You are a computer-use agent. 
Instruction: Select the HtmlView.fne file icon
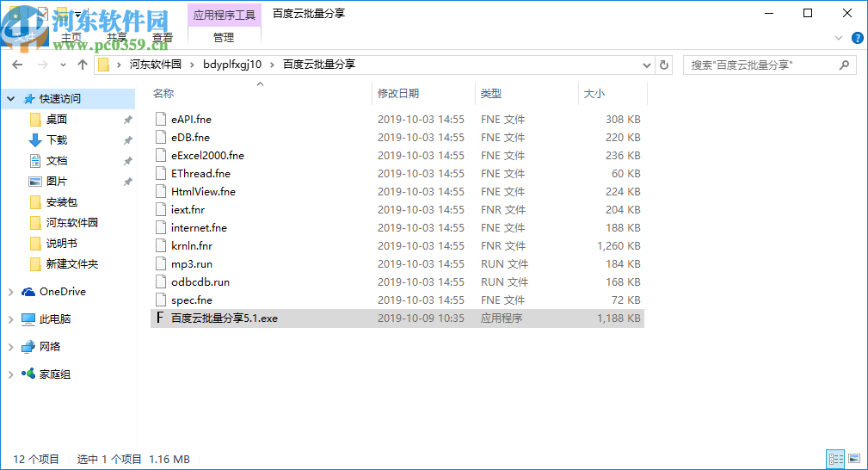tap(161, 191)
